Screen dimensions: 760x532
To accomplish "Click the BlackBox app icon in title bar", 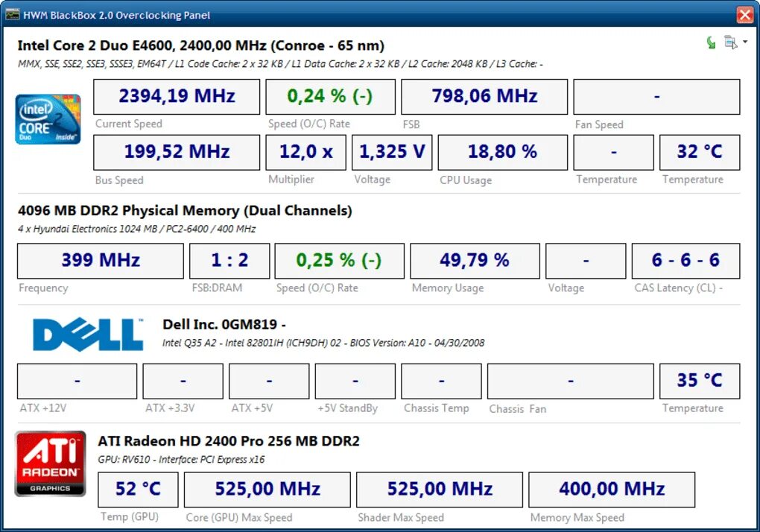I will pyautogui.click(x=13, y=15).
